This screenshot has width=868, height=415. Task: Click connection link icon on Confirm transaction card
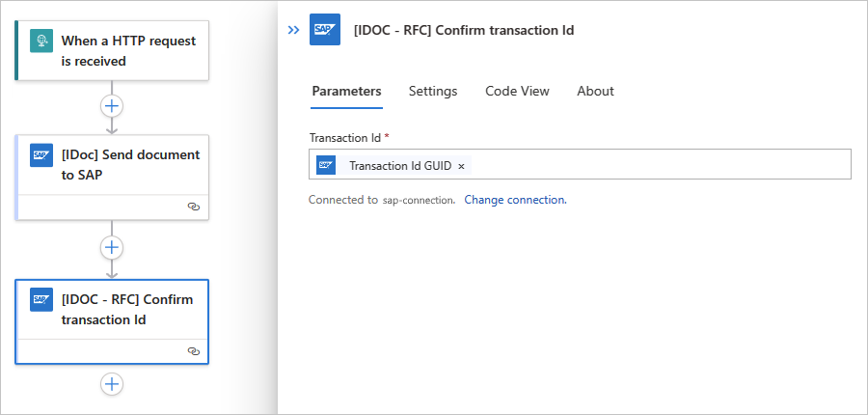[193, 351]
